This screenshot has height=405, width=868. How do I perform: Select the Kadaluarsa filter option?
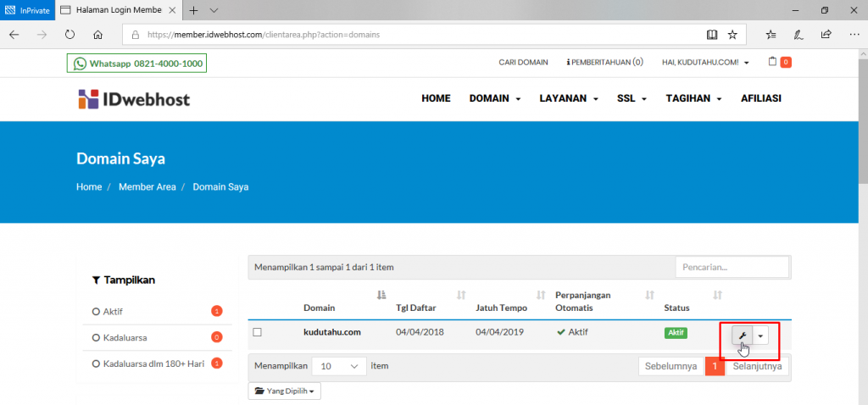click(96, 337)
